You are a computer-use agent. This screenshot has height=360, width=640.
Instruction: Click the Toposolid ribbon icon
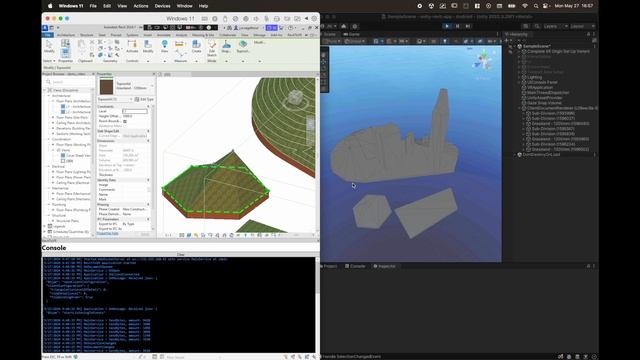point(243,47)
